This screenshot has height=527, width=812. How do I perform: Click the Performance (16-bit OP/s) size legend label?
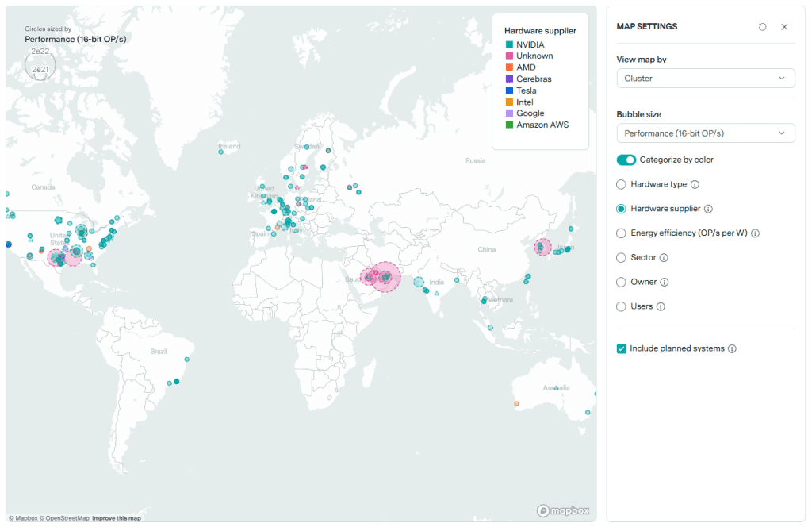point(75,39)
